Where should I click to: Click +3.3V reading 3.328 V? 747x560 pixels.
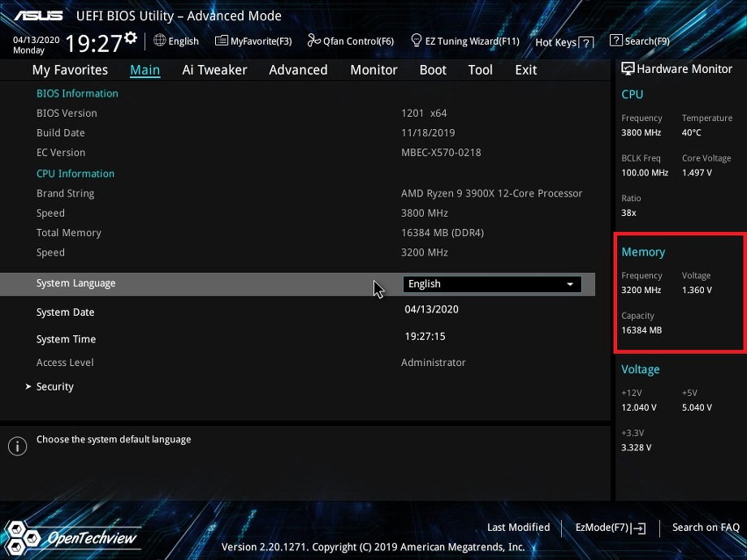point(636,448)
